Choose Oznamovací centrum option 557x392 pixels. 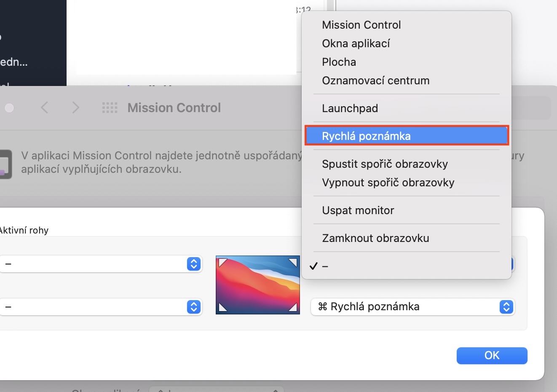point(375,81)
